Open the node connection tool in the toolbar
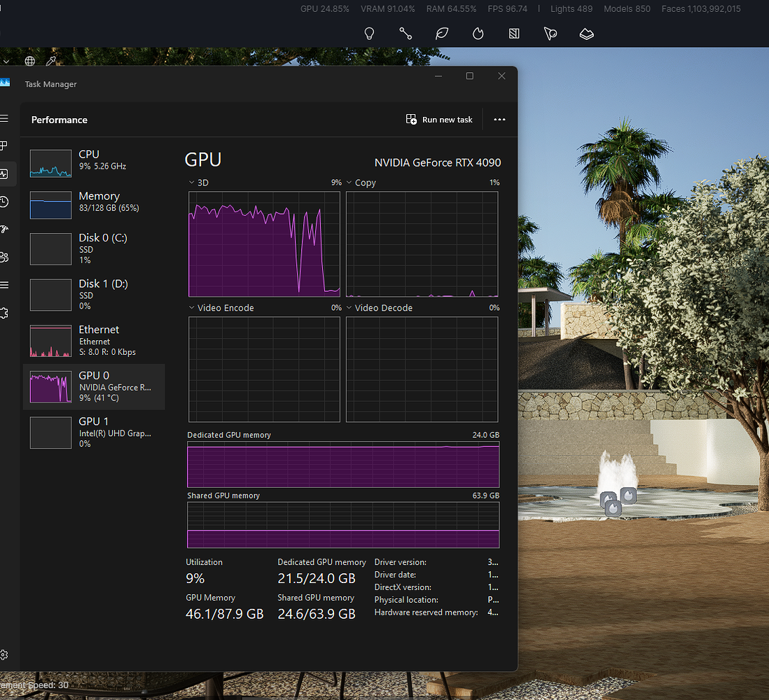The height and width of the screenshot is (700, 769). [406, 34]
